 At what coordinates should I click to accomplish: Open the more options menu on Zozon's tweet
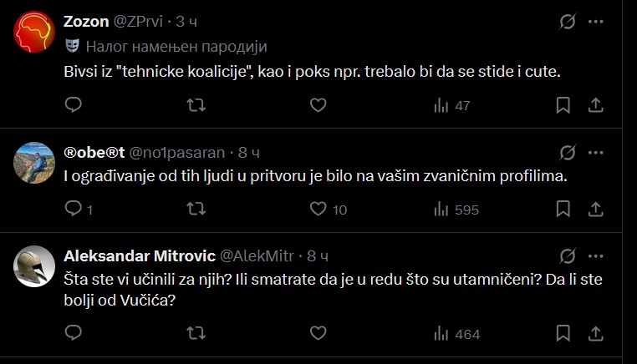(595, 22)
